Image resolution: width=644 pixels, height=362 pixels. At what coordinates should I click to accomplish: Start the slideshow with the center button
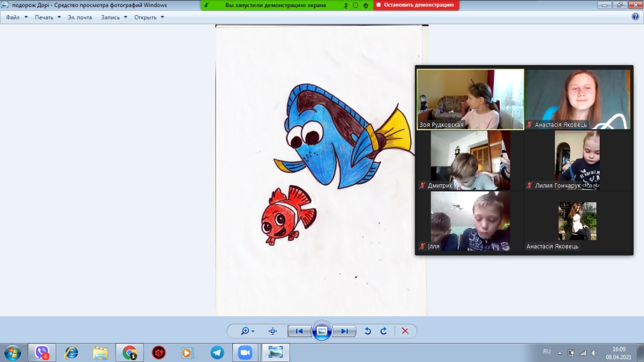(322, 331)
